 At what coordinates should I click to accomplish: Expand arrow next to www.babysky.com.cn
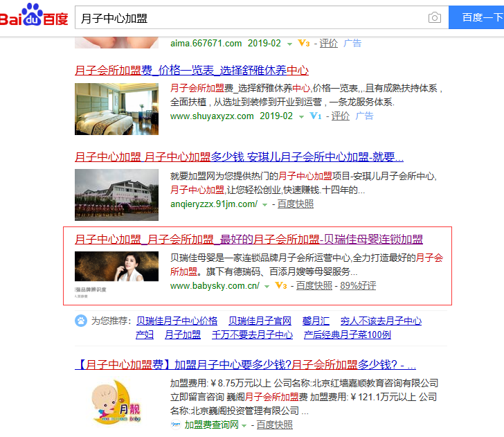coord(267,287)
